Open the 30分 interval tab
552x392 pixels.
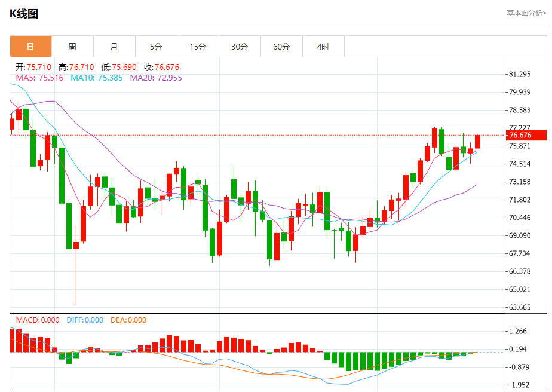(x=240, y=47)
